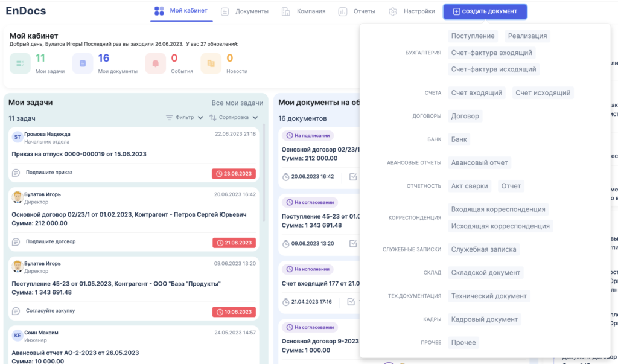Choose Отчет chip beside Акт сверки
The image size is (618, 364).
point(511,186)
